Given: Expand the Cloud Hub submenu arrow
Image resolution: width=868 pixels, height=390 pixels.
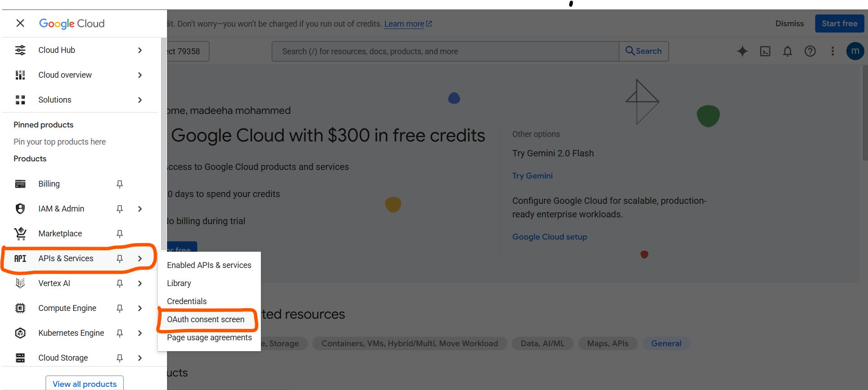Looking at the screenshot, I should coord(140,50).
